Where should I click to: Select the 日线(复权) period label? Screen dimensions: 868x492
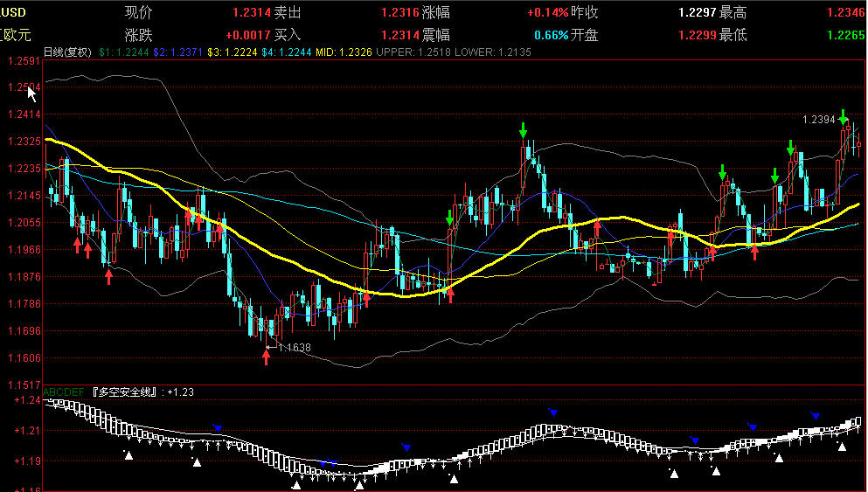click(67, 52)
